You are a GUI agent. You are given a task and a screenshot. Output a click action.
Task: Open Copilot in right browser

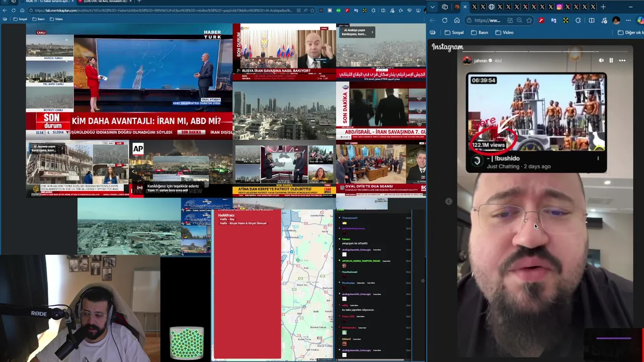pos(640,21)
